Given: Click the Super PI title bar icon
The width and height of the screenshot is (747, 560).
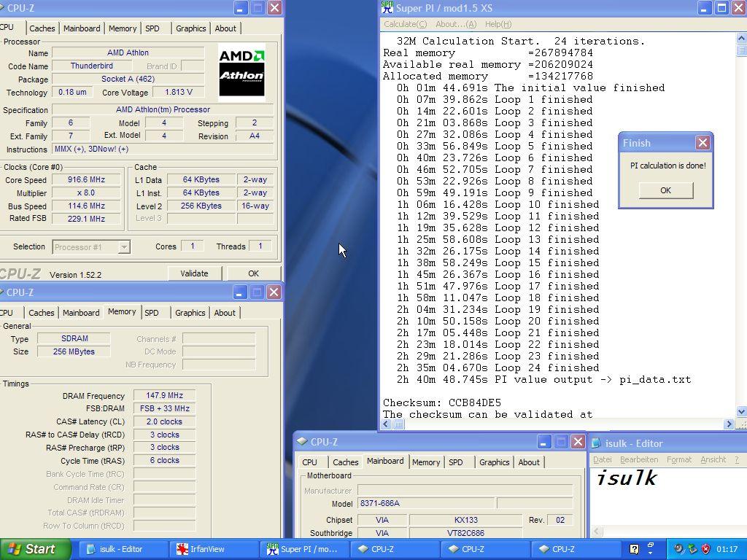Looking at the screenshot, I should click(x=387, y=7).
